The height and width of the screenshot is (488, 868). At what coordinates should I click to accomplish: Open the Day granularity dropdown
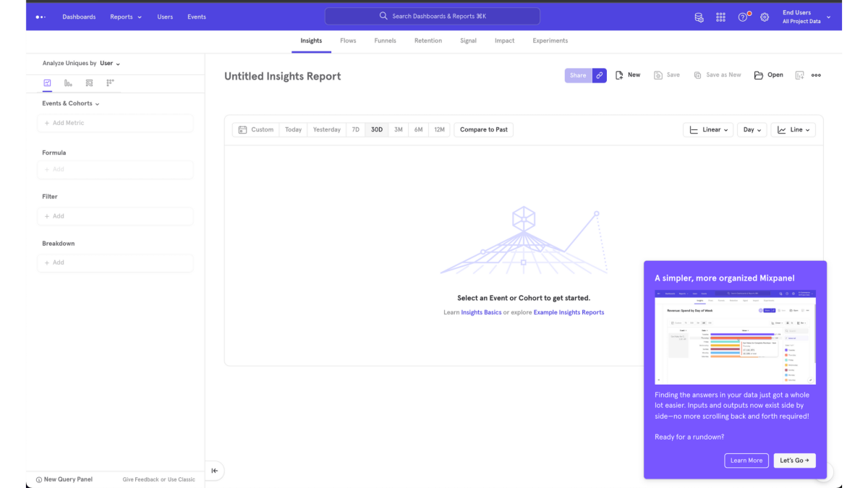(x=753, y=129)
